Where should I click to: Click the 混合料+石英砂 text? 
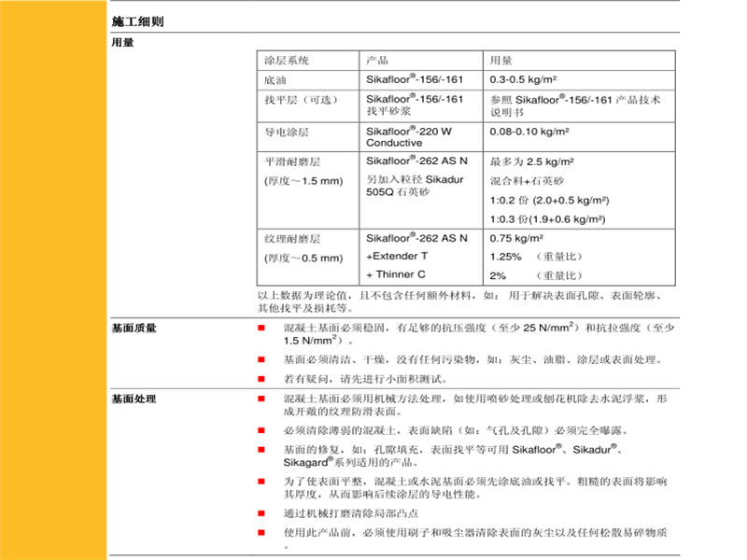527,181
